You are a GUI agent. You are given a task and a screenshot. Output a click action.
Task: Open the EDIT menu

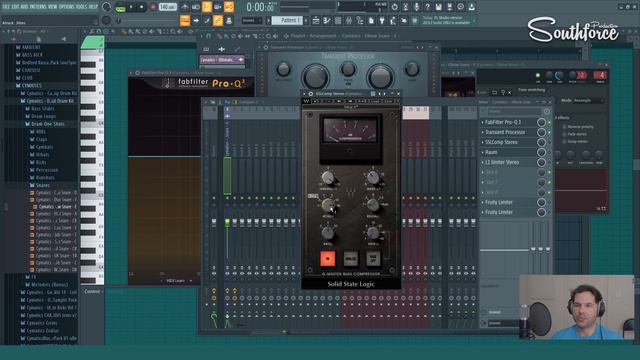click(x=15, y=7)
